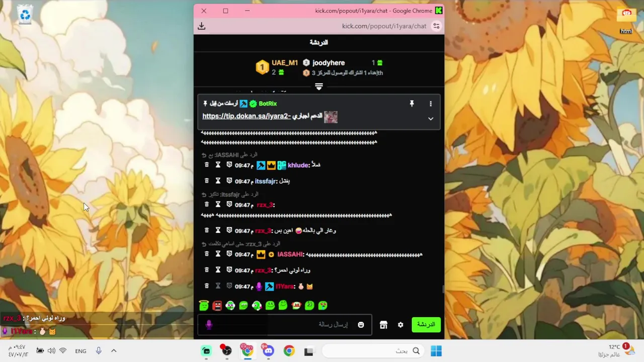This screenshot has width=644, height=362.
Task: Click the chat scrollbar thumb
Action: pos(443,289)
